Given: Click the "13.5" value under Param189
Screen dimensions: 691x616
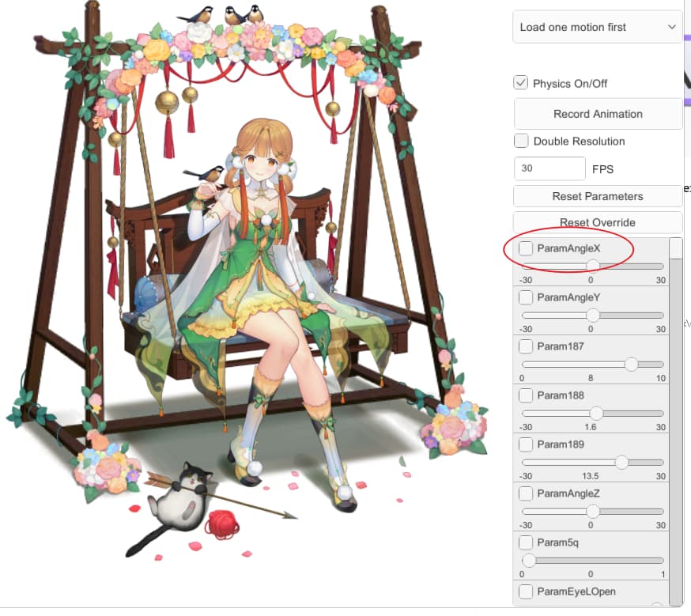Looking at the screenshot, I should [590, 476].
